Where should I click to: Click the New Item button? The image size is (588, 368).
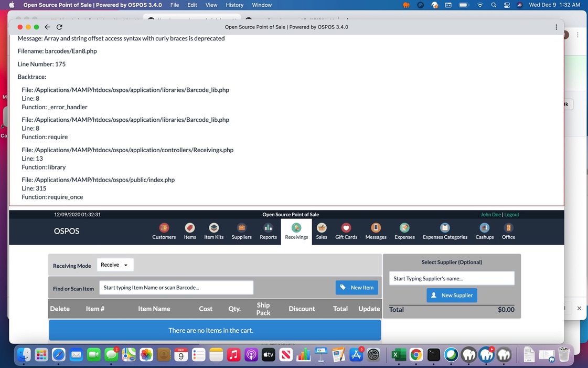(357, 288)
